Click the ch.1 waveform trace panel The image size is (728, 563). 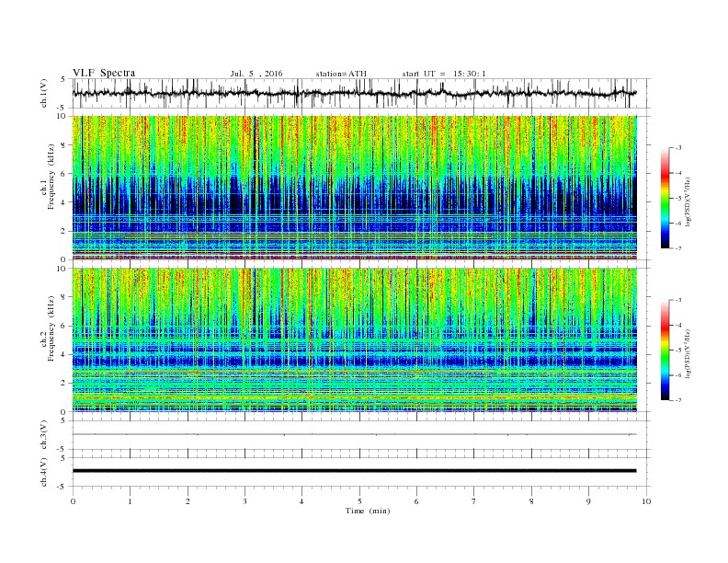pyautogui.click(x=361, y=93)
